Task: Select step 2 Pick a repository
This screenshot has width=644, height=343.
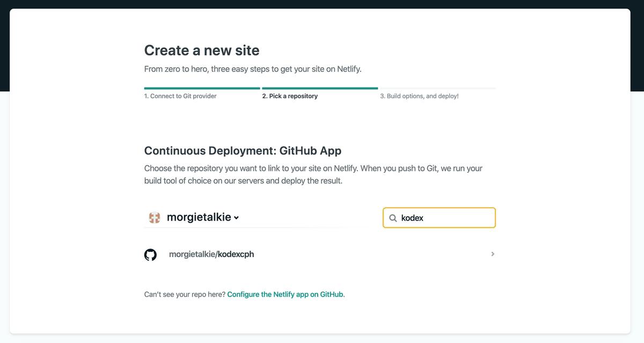Action: point(290,96)
